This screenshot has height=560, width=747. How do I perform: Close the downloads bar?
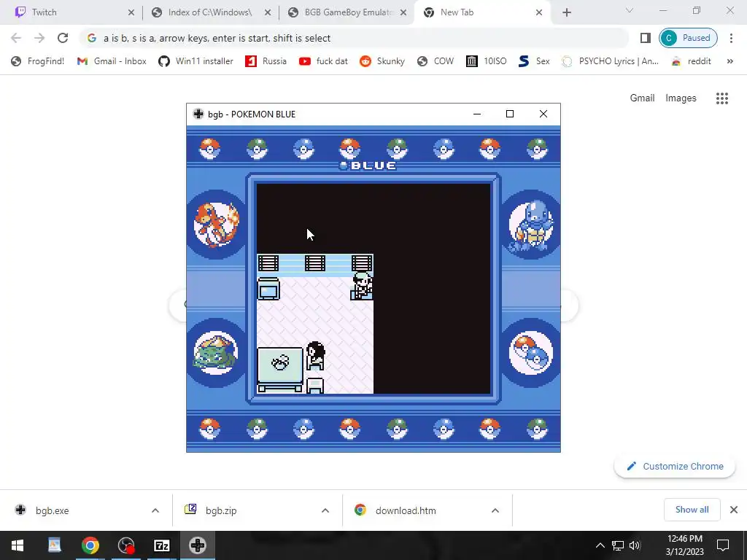point(734,510)
